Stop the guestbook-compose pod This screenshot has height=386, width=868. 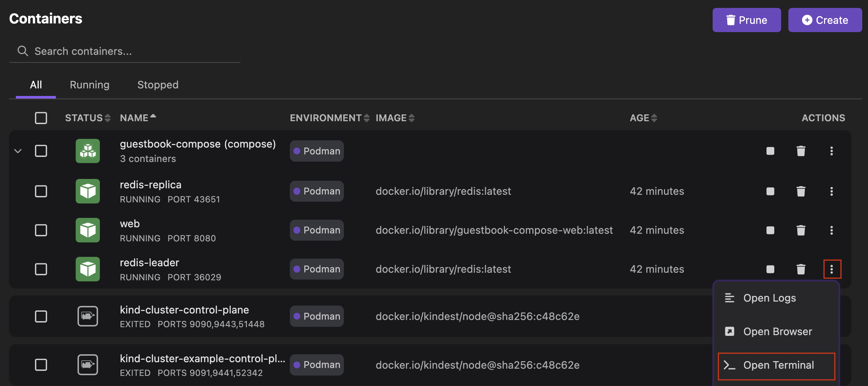[x=770, y=151]
